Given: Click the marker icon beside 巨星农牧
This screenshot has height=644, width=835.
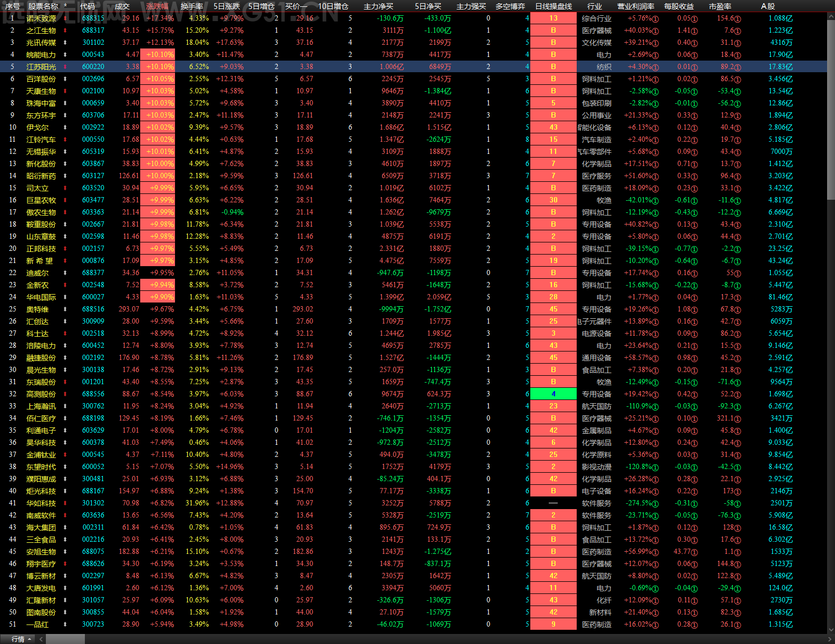Looking at the screenshot, I should (x=65, y=200).
